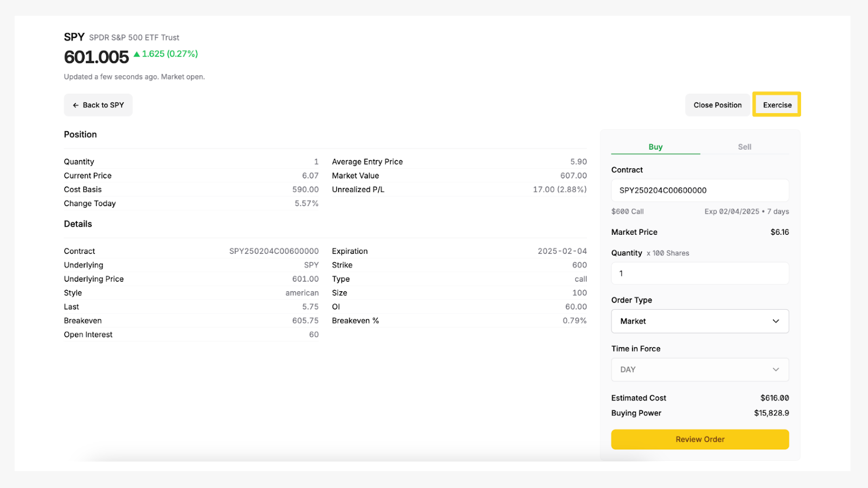Click the Breakeven value 605.75
Viewport: 868px width, 488px height.
(x=305, y=320)
